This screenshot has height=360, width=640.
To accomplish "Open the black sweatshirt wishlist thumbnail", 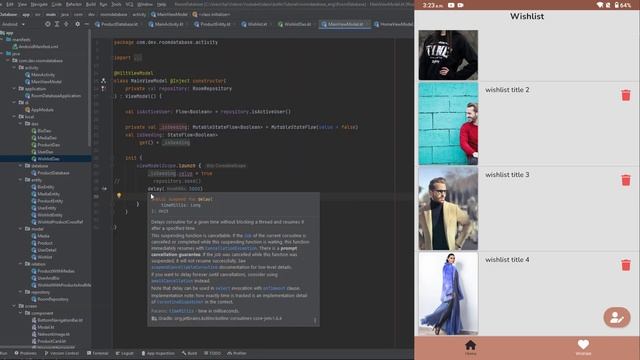I will click(448, 55).
